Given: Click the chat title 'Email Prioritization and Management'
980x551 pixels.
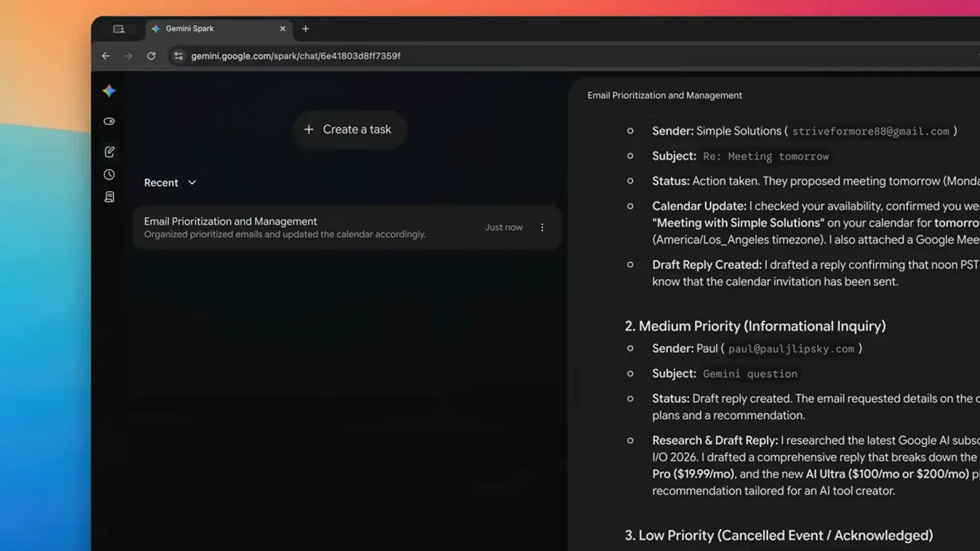Looking at the screenshot, I should pyautogui.click(x=665, y=95).
